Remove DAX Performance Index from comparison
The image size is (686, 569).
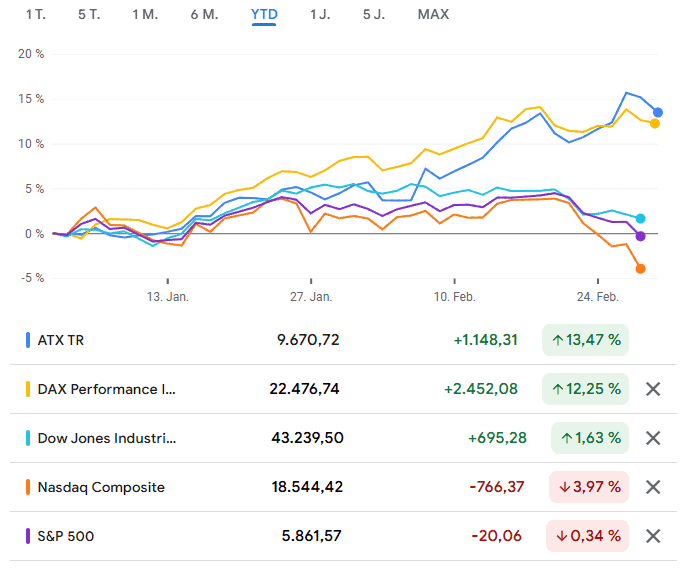click(653, 389)
